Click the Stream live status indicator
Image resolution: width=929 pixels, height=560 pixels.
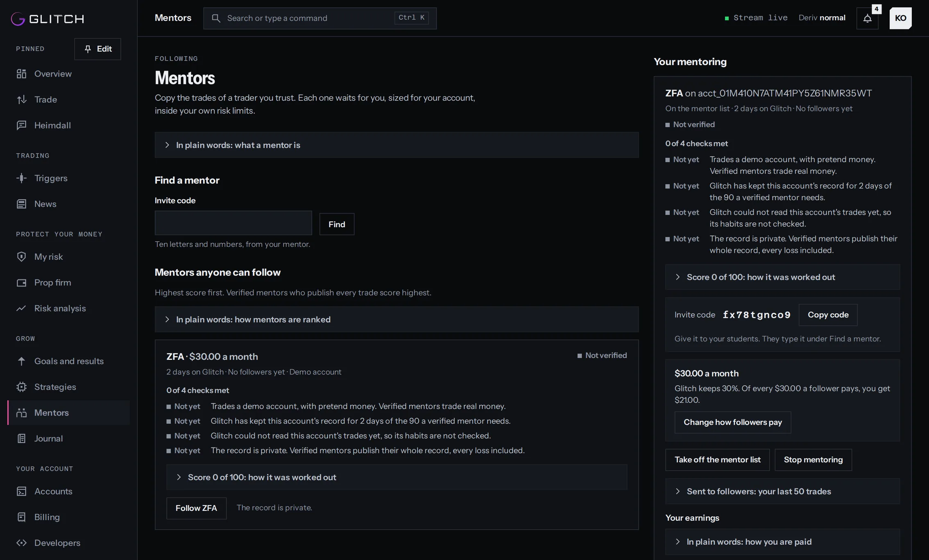pos(756,18)
